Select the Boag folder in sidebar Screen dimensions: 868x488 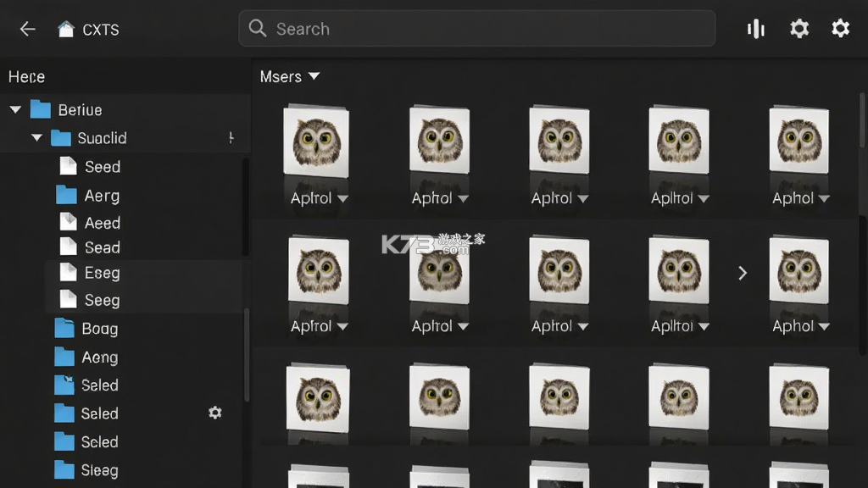tap(86, 329)
